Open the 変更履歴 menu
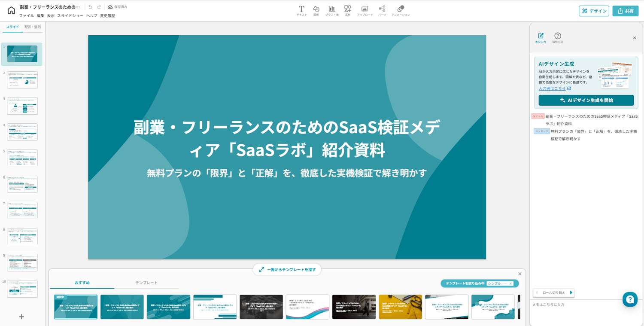 pyautogui.click(x=107, y=15)
